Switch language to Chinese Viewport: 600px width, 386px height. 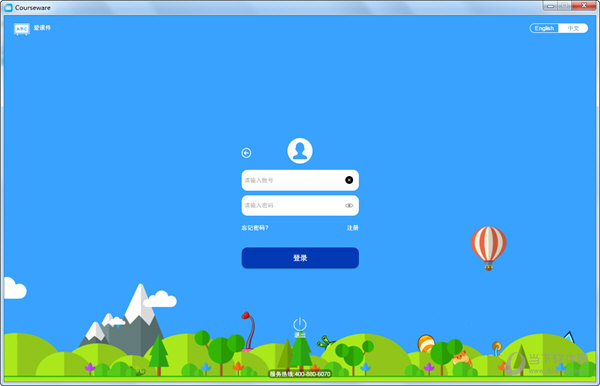(573, 28)
